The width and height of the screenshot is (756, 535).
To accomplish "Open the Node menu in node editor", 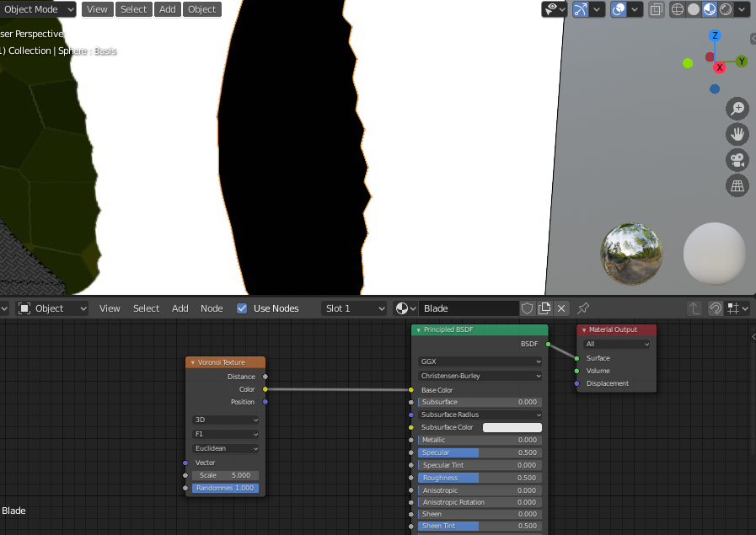I will point(212,308).
